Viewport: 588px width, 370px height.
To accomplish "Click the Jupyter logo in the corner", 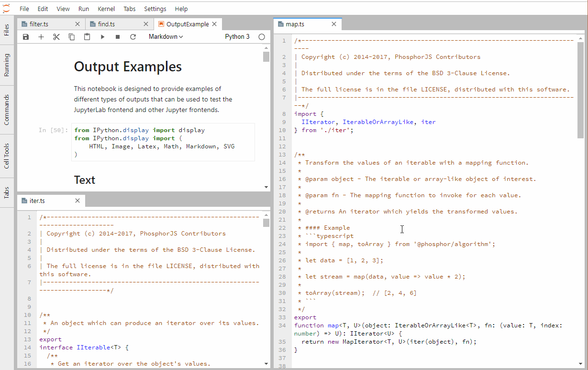I will point(6,8).
